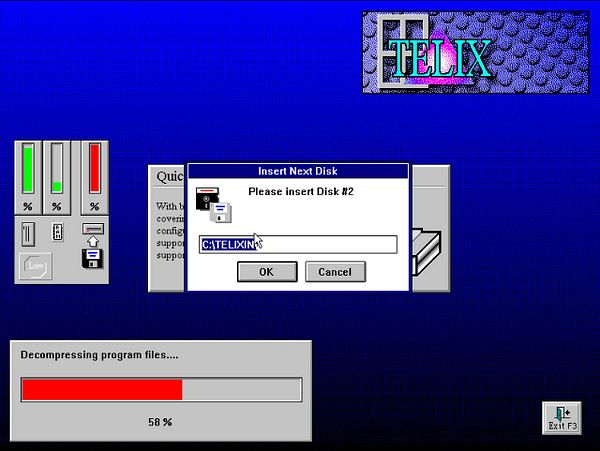This screenshot has width=600, height=451.
Task: Click the hard drive tower icon
Action: (28, 234)
